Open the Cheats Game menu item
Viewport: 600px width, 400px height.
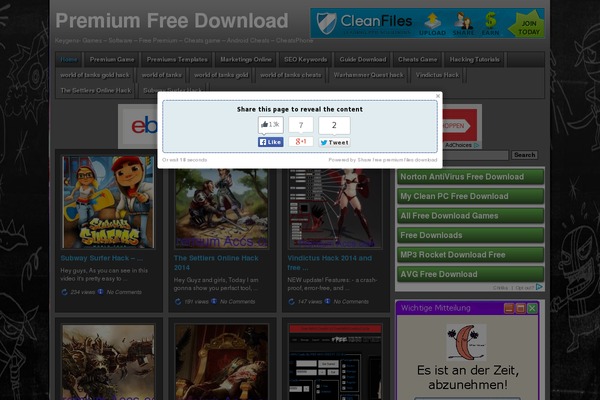pos(417,59)
